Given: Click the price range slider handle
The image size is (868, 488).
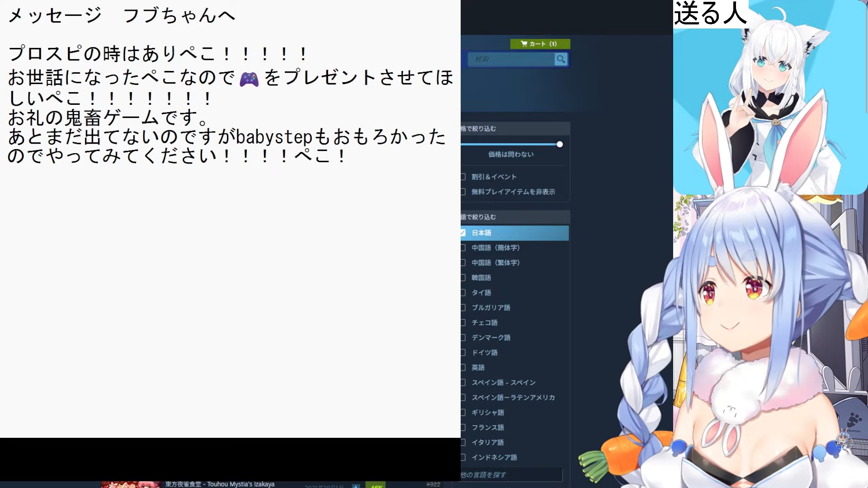Looking at the screenshot, I should 560,144.
